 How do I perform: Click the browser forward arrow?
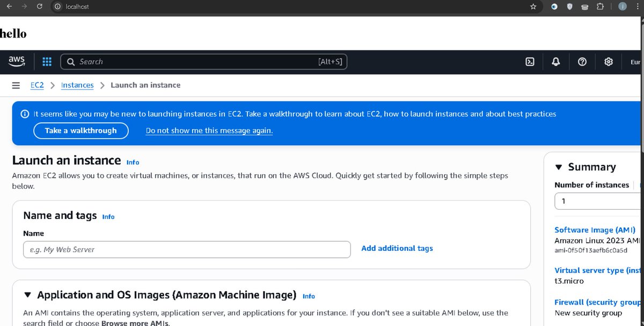coord(24,6)
